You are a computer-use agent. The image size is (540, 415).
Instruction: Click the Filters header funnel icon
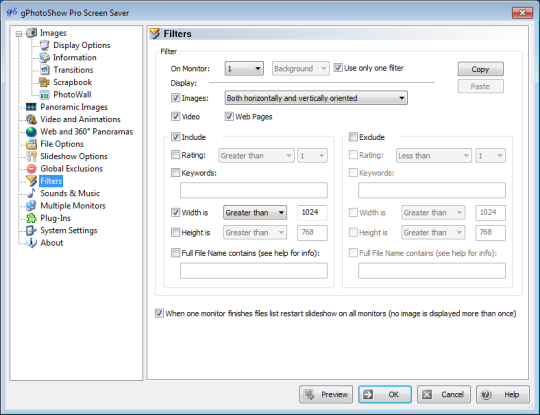pos(155,34)
